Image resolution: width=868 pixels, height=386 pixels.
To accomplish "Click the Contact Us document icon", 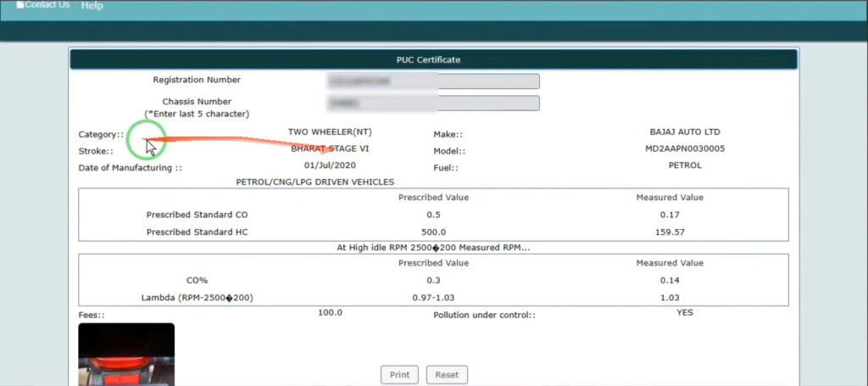I will point(20,4).
